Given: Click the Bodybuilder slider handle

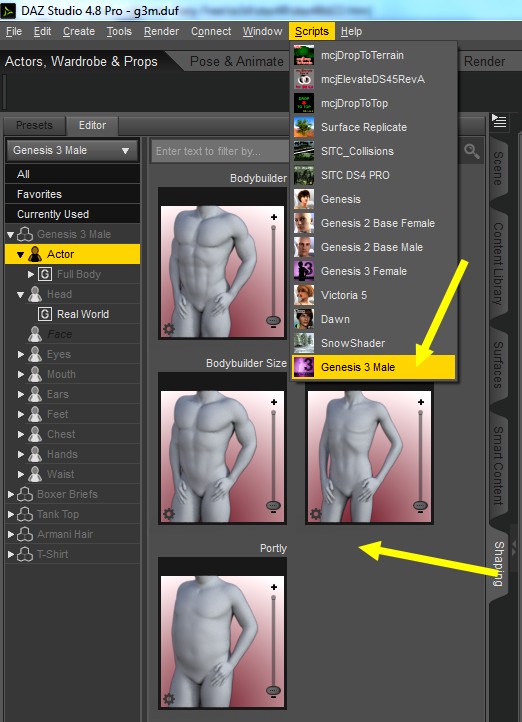Looking at the screenshot, I should (x=273, y=320).
